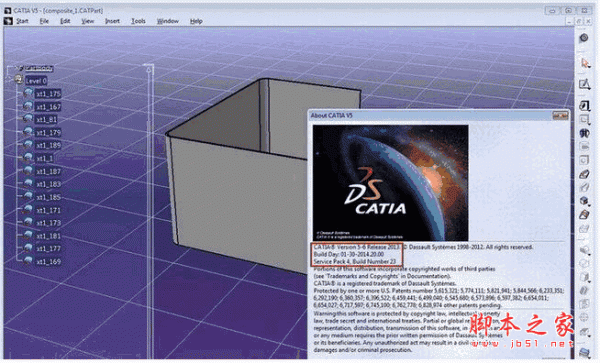Click the dark framed icon below Sketcher
This screenshot has height=363, width=600.
(x=584, y=105)
